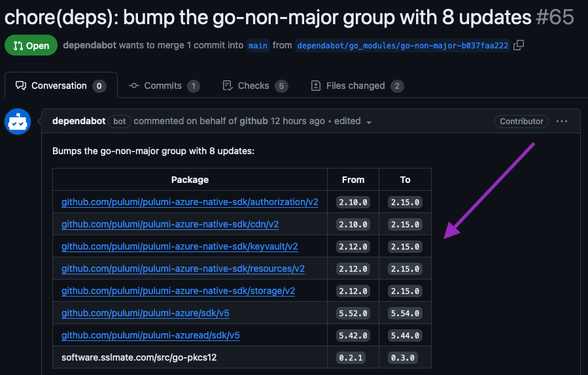
Task: Select the software.sslmate.com/src/go-pkcs12 text
Action: (x=139, y=357)
